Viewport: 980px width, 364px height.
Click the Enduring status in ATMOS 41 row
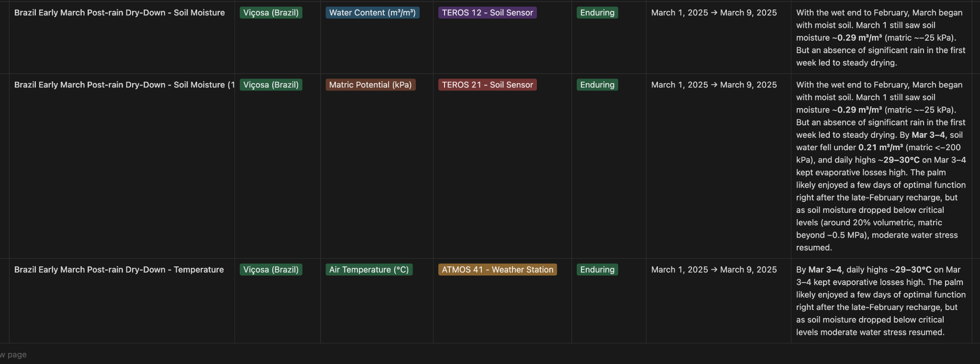(x=597, y=270)
